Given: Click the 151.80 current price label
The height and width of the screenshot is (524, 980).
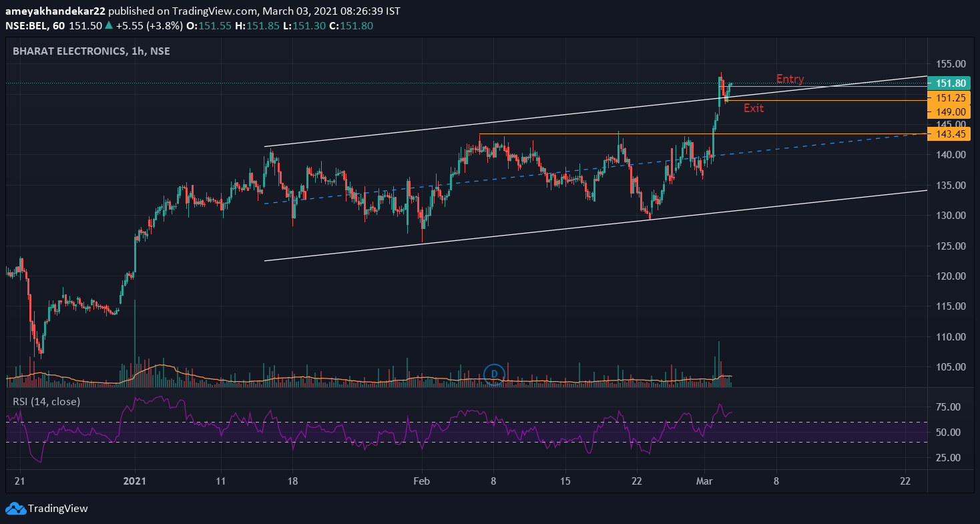Looking at the screenshot, I should [x=949, y=83].
